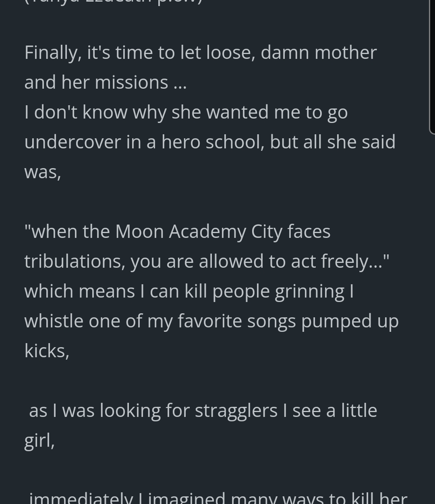Screen dimensions: 435x504
Task: Click the line starting "I don't know why"
Action: coord(186,112)
